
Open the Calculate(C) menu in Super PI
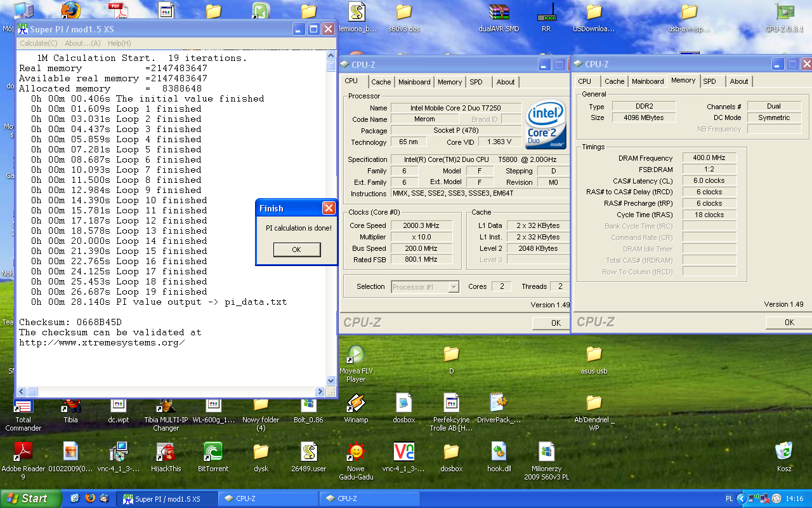point(38,43)
